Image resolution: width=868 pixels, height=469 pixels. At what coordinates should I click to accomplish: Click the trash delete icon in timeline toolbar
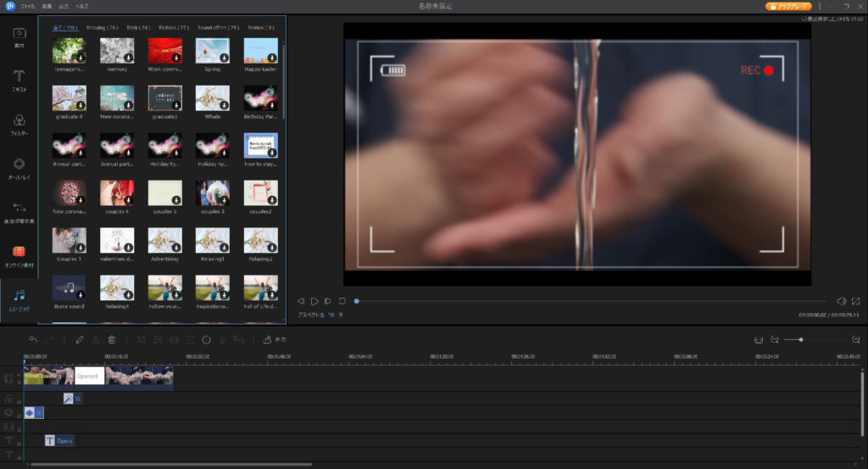111,339
